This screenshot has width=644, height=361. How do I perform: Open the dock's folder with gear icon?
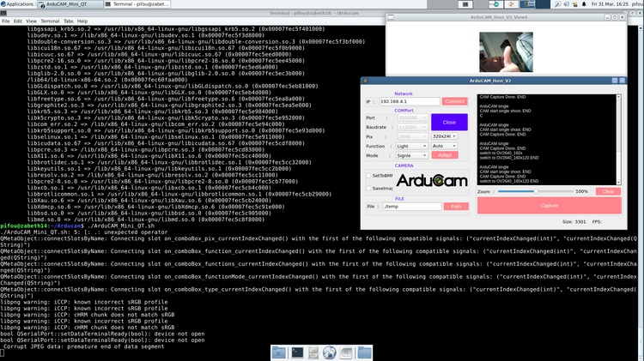point(279,352)
